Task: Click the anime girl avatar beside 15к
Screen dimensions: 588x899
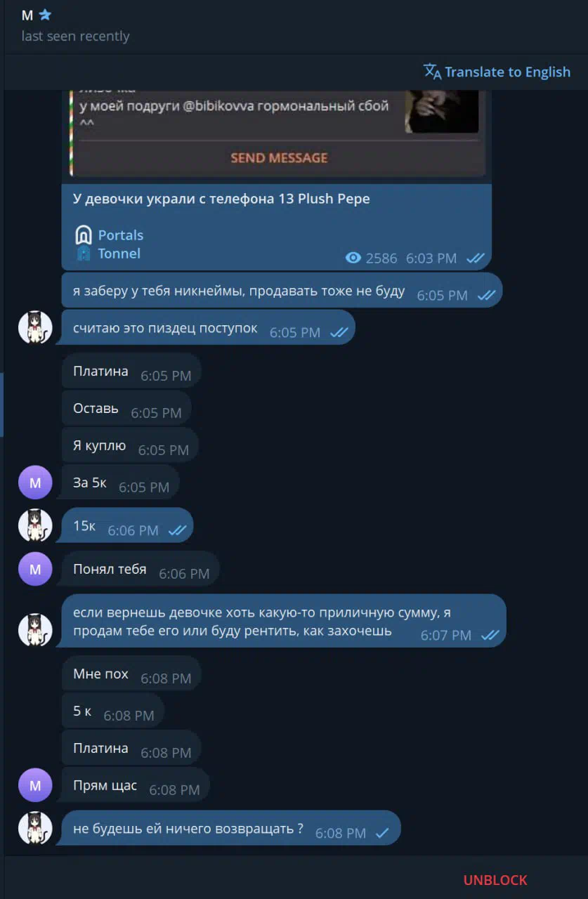Action: [35, 525]
